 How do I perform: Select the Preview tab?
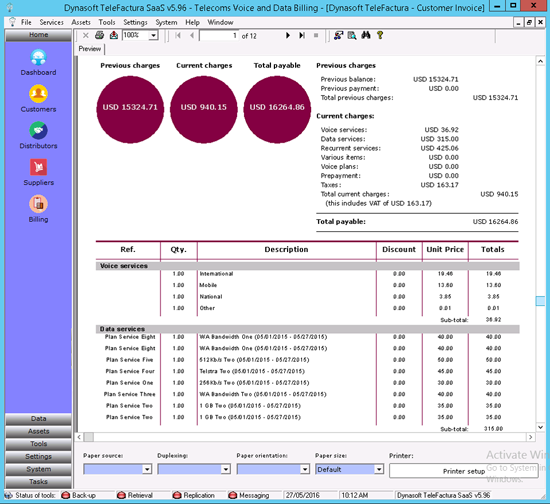pyautogui.click(x=90, y=49)
